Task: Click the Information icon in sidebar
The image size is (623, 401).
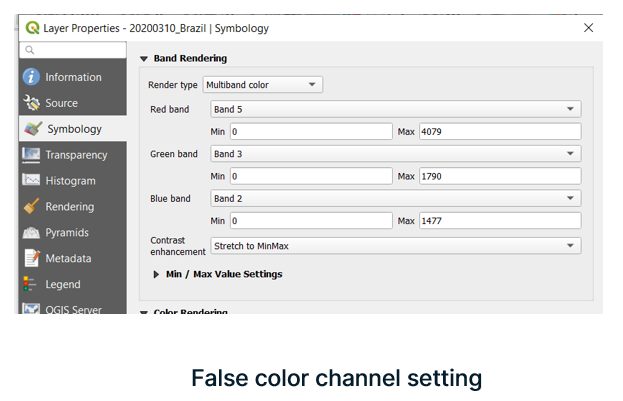Action: click(x=31, y=77)
